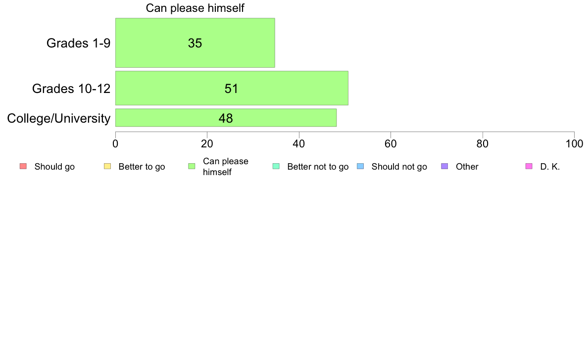Click the yellow Better to go swatch
This screenshot has height=364, width=588.
(107, 166)
